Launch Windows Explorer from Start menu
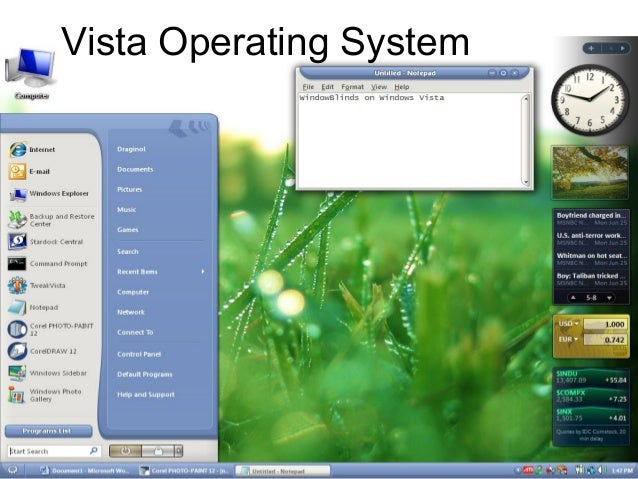 pyautogui.click(x=49, y=194)
